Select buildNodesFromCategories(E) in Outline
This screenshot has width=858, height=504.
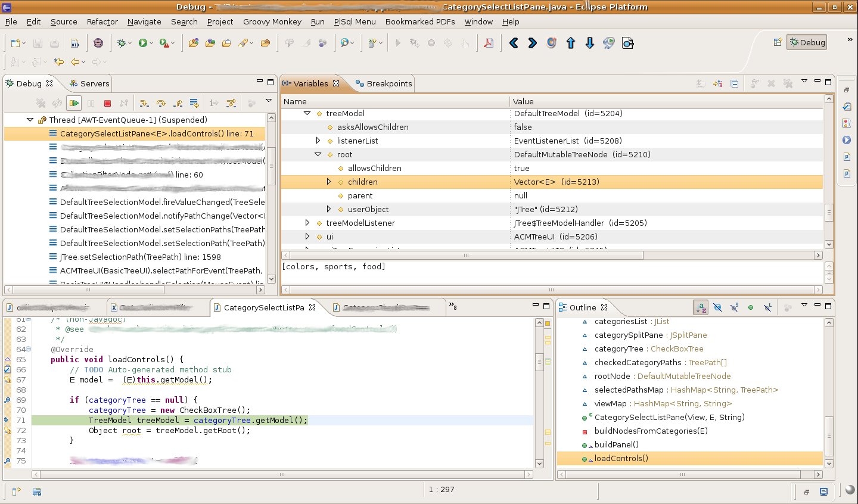(x=651, y=431)
